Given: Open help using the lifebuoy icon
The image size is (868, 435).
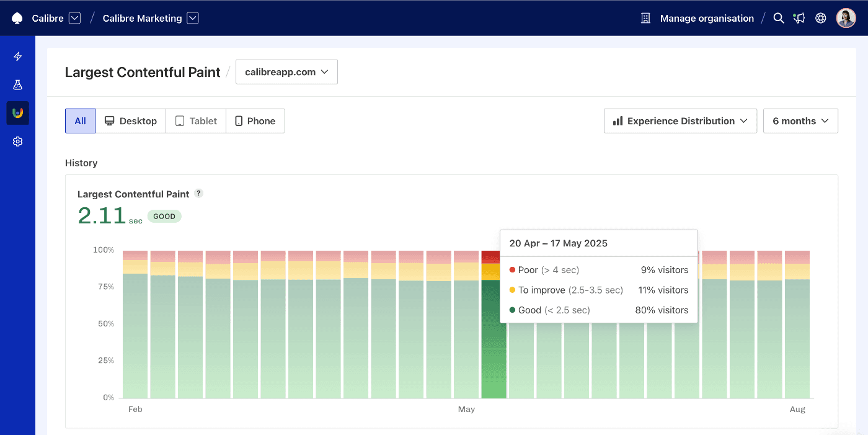Looking at the screenshot, I should coord(820,18).
